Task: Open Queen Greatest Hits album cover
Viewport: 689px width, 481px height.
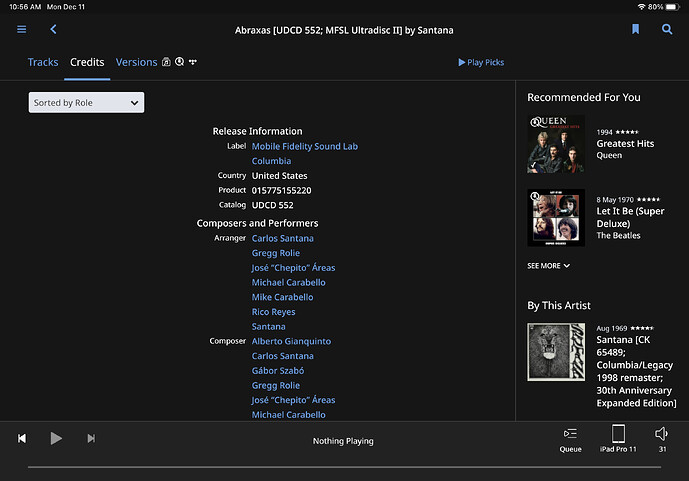Action: click(x=556, y=144)
